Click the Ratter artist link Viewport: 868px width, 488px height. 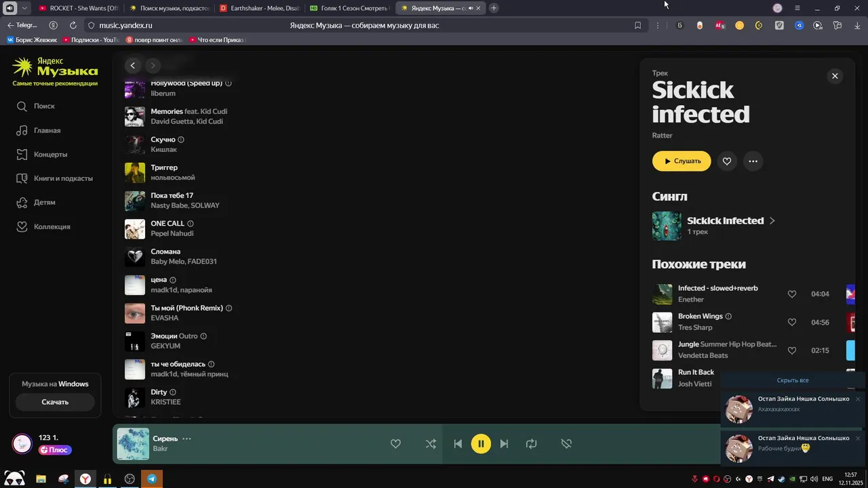click(663, 136)
